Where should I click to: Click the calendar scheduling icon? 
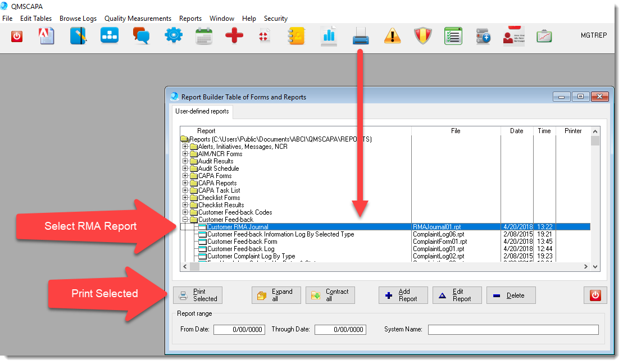coord(204,35)
